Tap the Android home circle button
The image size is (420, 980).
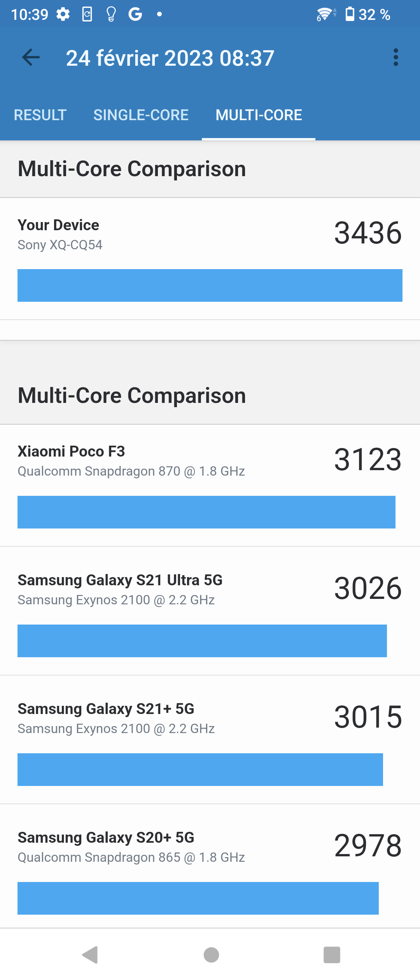[211, 955]
